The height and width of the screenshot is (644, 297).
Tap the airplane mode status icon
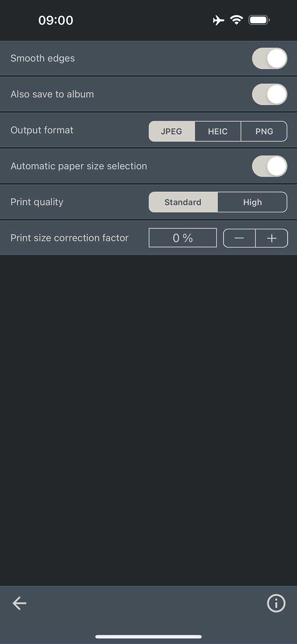[x=219, y=20]
